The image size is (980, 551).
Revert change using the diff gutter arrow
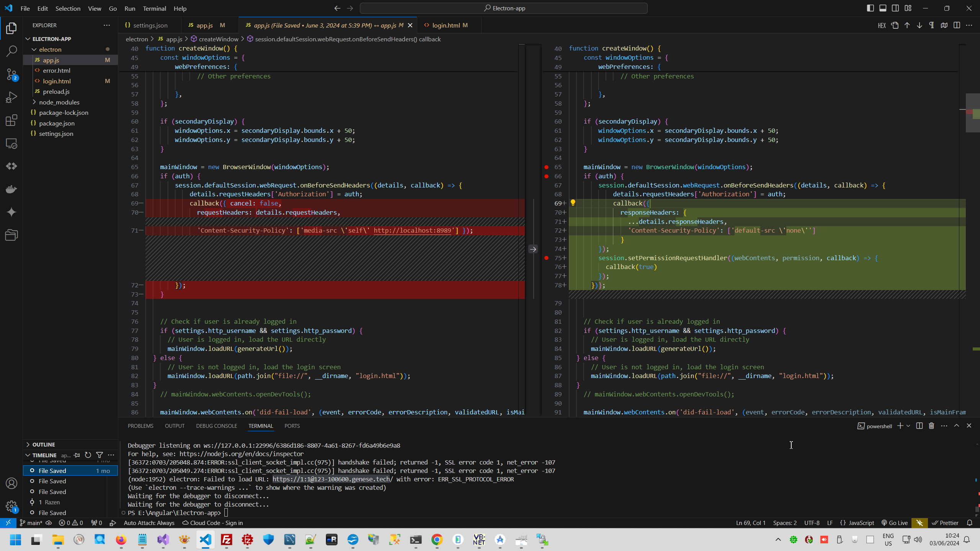point(533,249)
